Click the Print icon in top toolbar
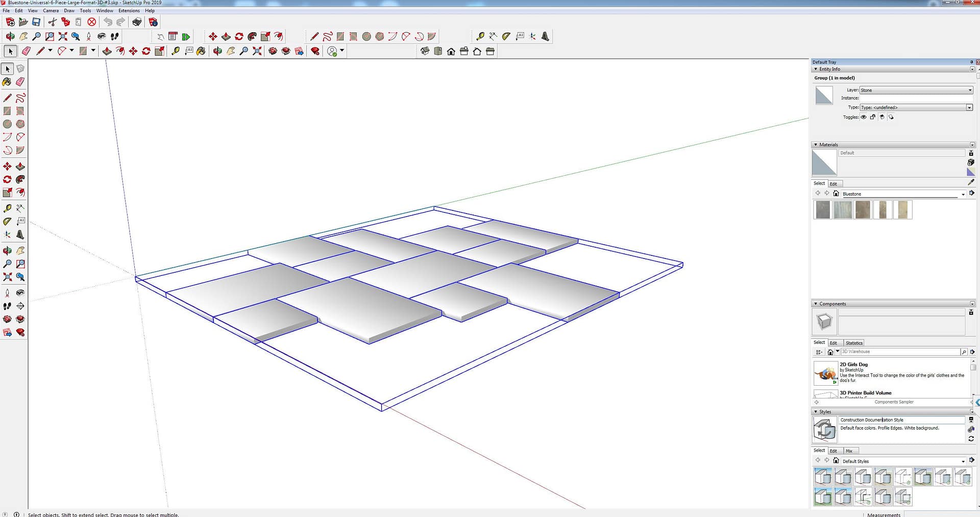This screenshot has width=980, height=517. (137, 22)
